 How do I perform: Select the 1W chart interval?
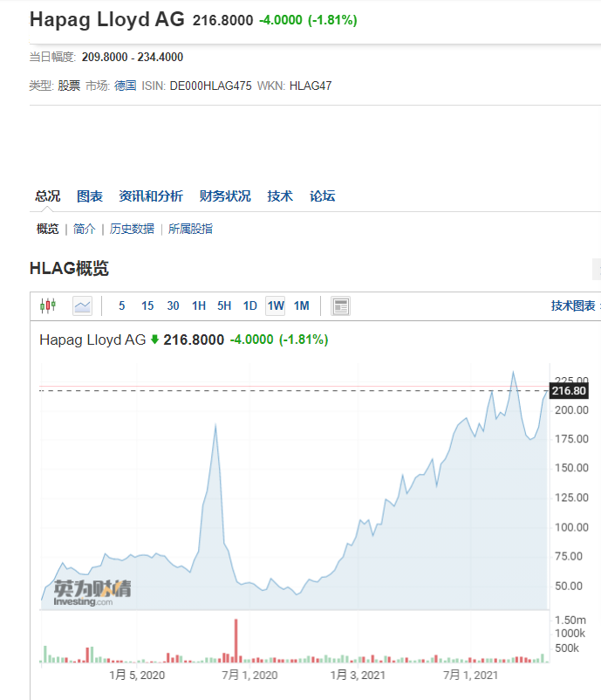point(276,305)
